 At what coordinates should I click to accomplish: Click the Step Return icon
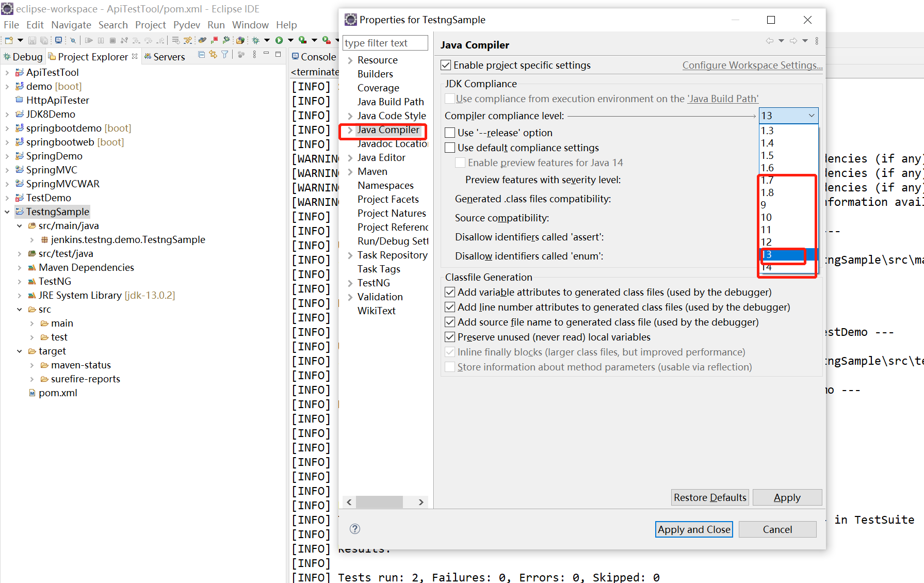(x=160, y=40)
